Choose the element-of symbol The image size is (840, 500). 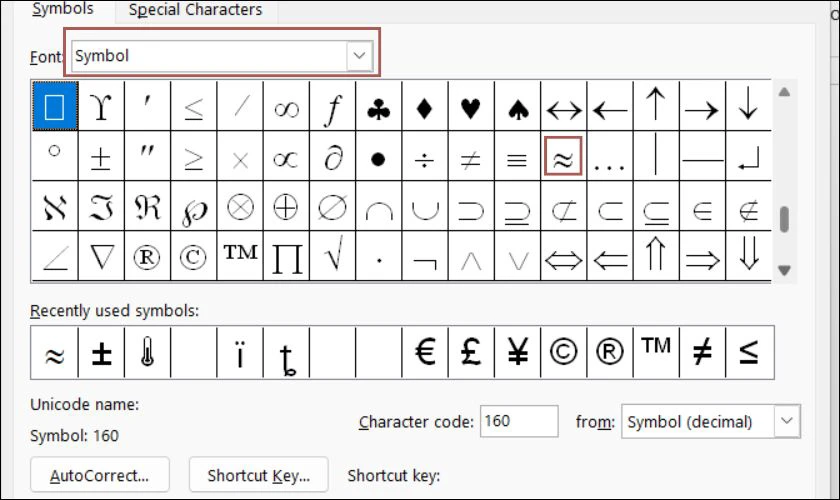(702, 206)
